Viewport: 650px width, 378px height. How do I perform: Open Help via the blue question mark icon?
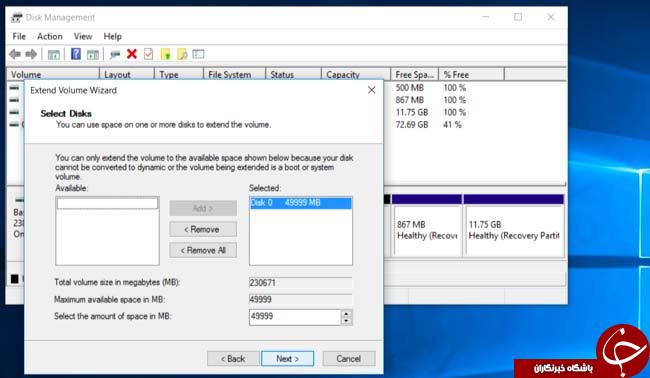pyautogui.click(x=76, y=54)
